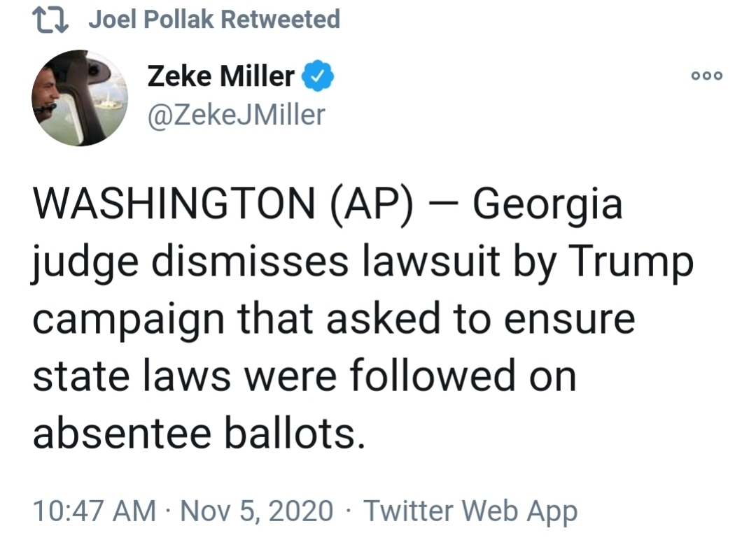Click the word lawsuit in tweet text
756x554 pixels.
431,261
